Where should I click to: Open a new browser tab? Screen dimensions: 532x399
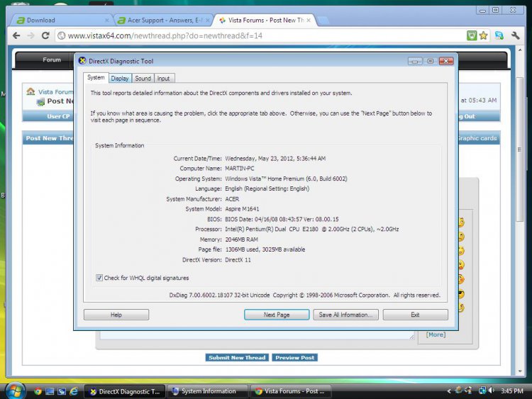click(x=323, y=21)
